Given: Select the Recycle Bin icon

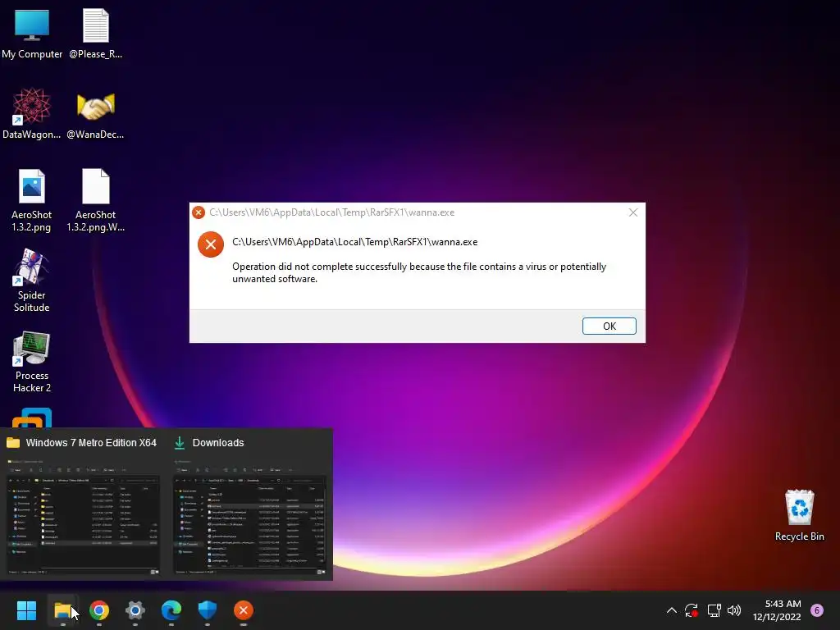Looking at the screenshot, I should click(x=799, y=515).
